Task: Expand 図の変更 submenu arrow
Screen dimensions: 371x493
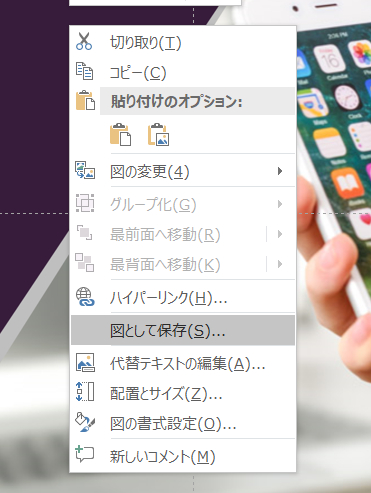Action: pyautogui.click(x=280, y=171)
